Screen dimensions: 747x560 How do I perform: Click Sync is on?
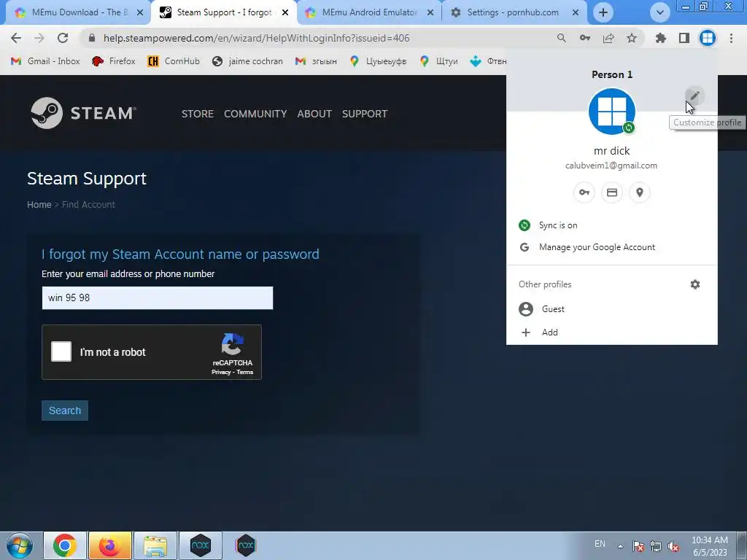[x=612, y=225]
